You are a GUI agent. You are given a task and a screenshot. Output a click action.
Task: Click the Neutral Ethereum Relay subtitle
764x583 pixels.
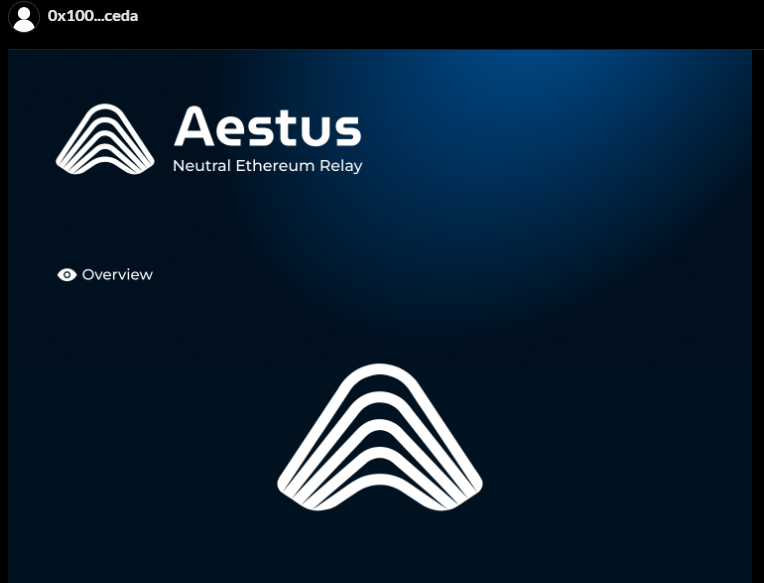coord(267,166)
